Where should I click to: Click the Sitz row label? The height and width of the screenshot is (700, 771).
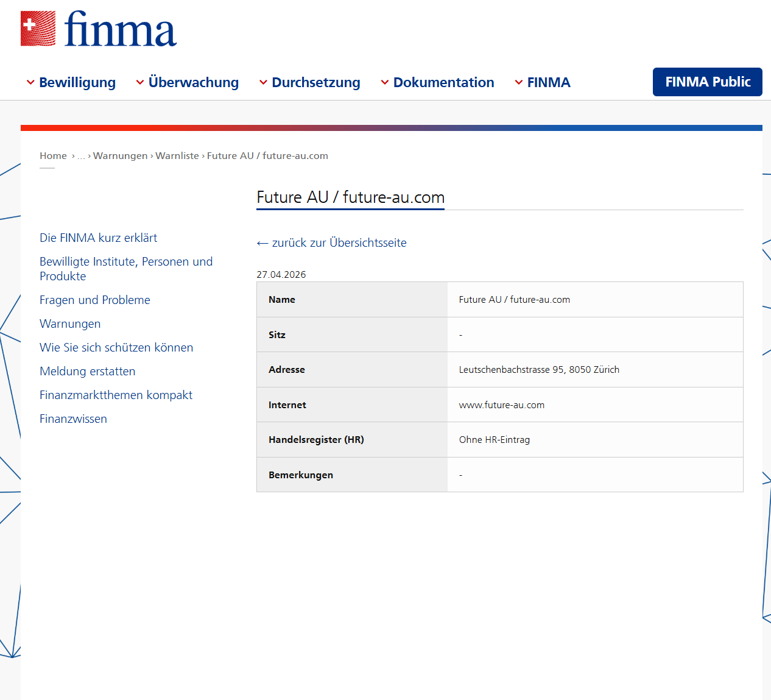[x=277, y=335]
